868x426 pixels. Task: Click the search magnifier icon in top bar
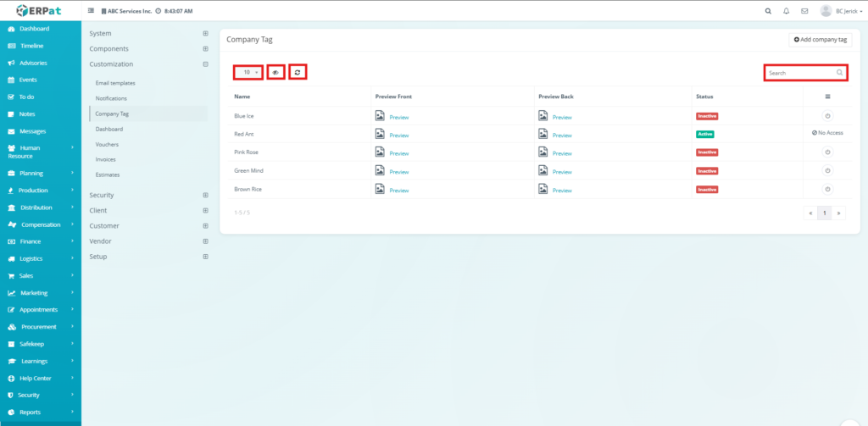click(x=768, y=11)
